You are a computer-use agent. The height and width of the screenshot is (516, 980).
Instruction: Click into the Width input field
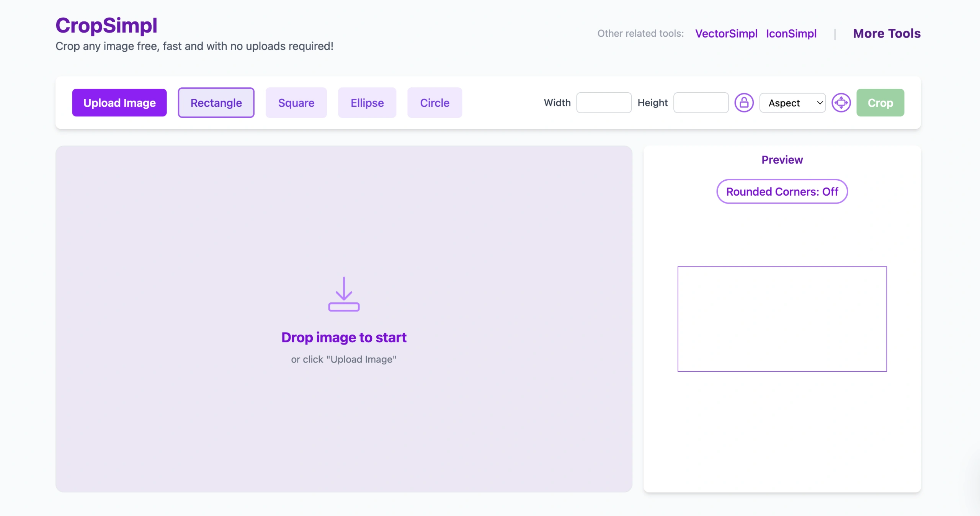604,103
